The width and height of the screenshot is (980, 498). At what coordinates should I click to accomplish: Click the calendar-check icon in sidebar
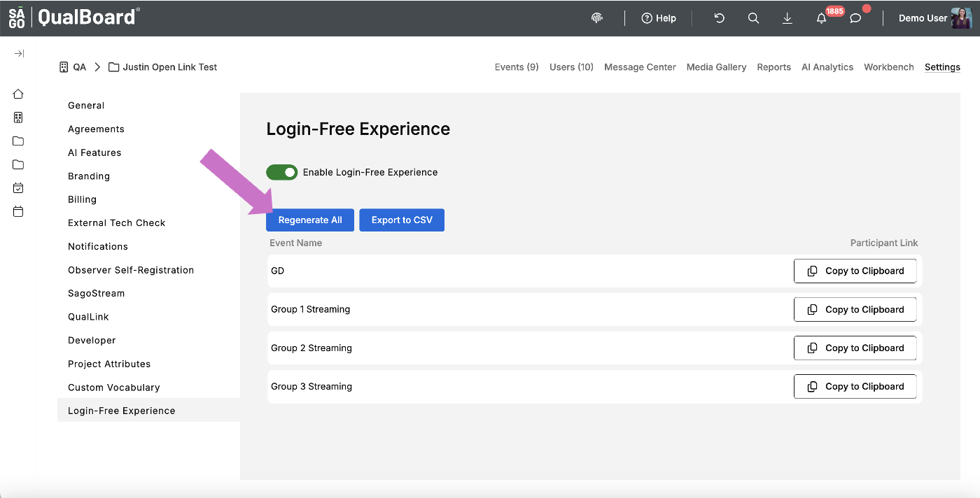click(18, 188)
